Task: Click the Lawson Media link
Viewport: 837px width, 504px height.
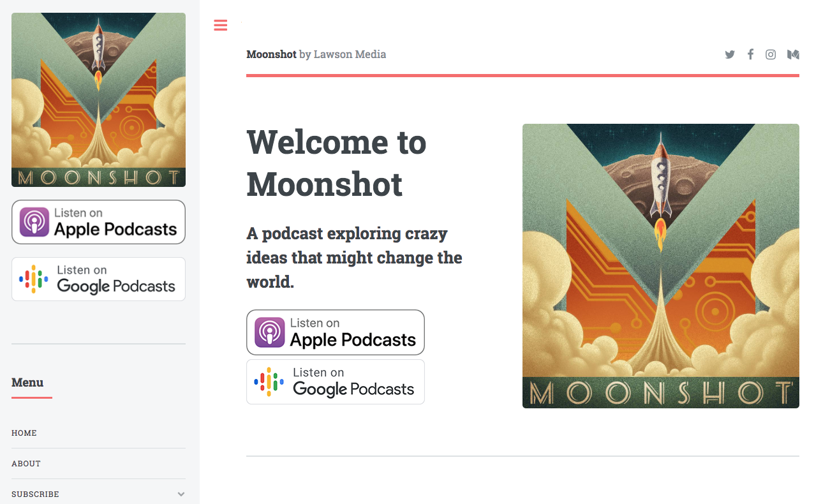Action: point(350,54)
